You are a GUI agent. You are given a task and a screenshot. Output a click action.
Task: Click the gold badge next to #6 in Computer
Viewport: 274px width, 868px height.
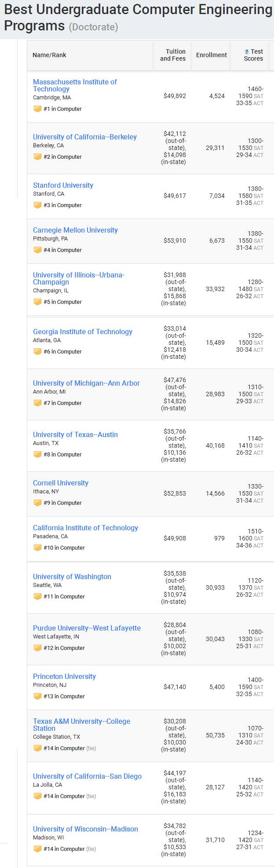pyautogui.click(x=37, y=352)
